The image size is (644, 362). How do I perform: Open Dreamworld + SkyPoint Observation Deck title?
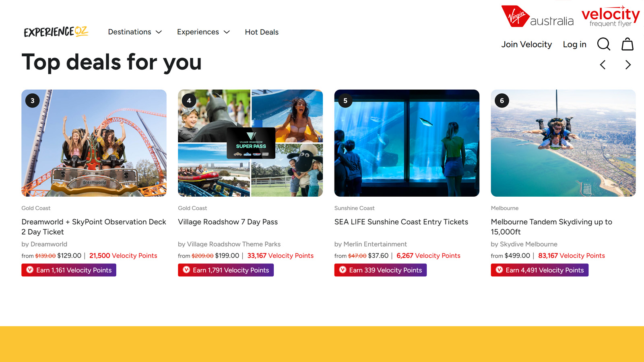tap(94, 227)
